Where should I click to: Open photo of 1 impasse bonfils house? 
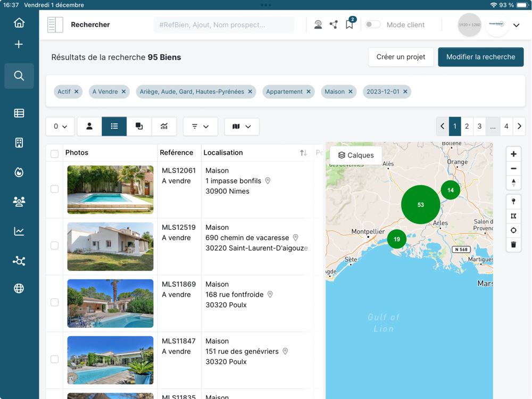[110, 190]
